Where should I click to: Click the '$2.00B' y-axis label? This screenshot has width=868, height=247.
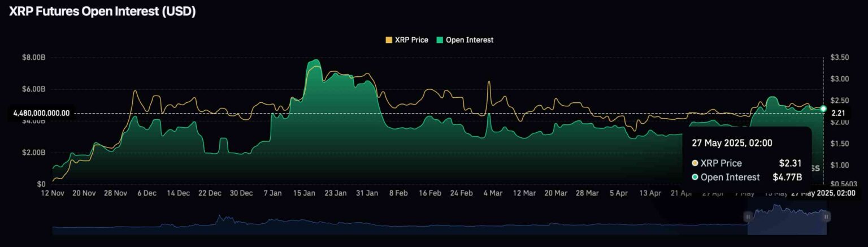click(33, 153)
